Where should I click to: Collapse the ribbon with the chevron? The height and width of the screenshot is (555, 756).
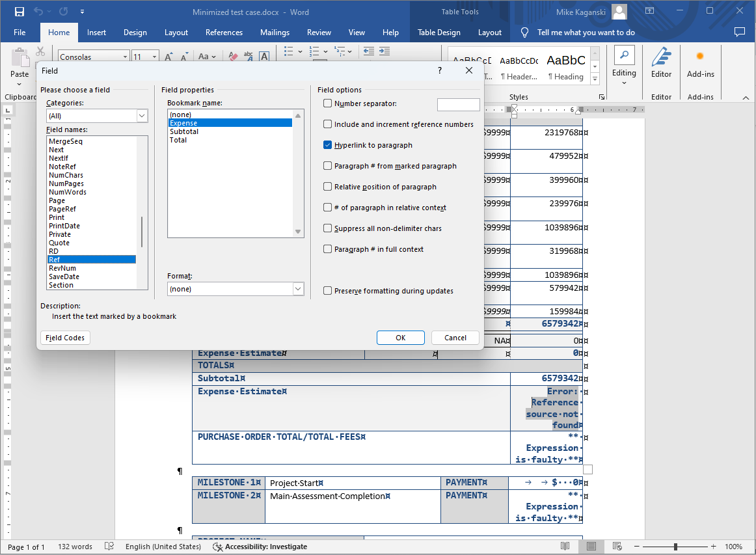click(746, 98)
